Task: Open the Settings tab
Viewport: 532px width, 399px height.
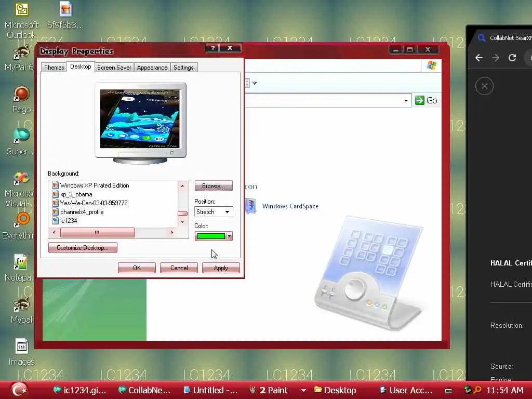Action: coord(183,67)
